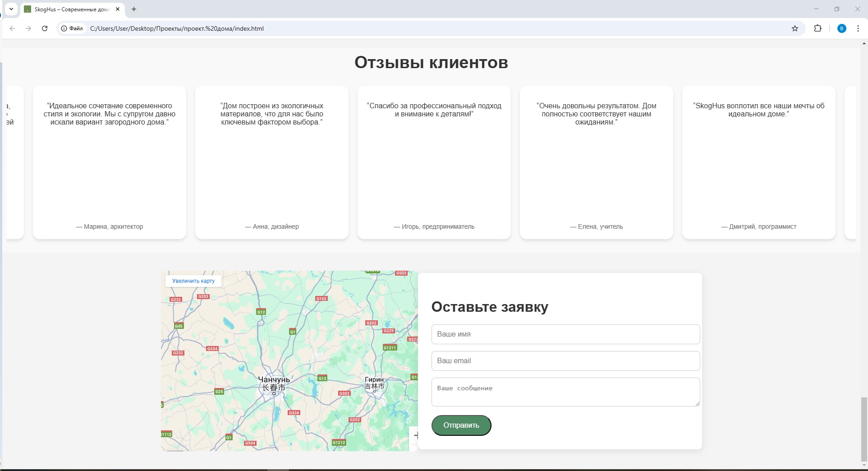This screenshot has width=868, height=471.
Task: Click '— Дмитрий, программист' author text
Action: point(759,226)
